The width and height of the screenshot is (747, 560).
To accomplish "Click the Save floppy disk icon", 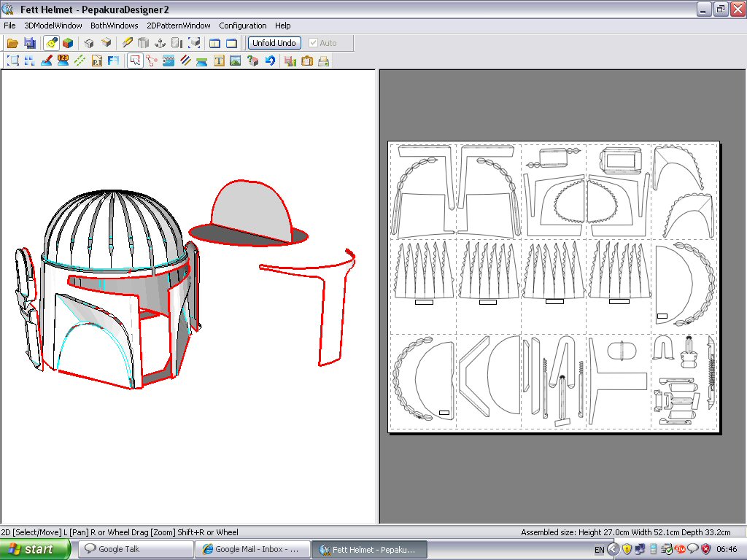I will point(30,43).
